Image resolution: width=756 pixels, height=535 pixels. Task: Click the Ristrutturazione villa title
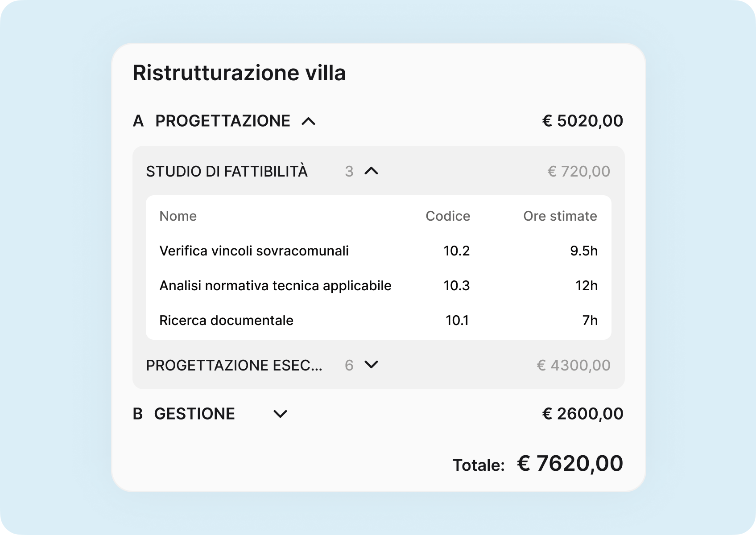tap(239, 73)
